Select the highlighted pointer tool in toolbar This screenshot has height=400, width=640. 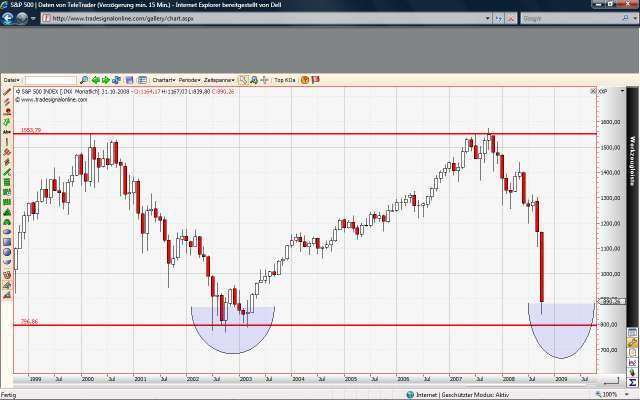pyautogui.click(x=243, y=80)
